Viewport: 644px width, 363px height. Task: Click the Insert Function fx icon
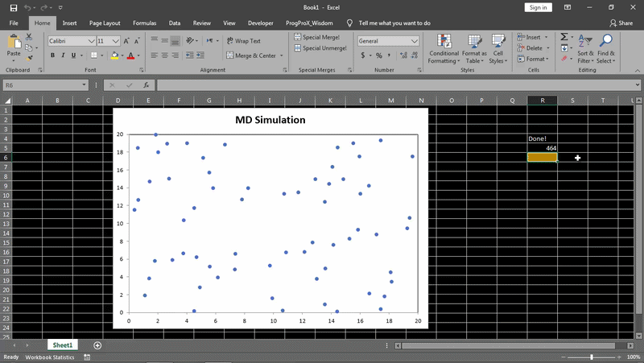click(x=146, y=85)
